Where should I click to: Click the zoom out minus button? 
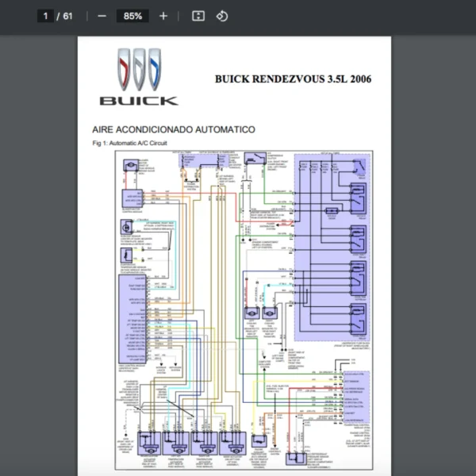pos(102,16)
